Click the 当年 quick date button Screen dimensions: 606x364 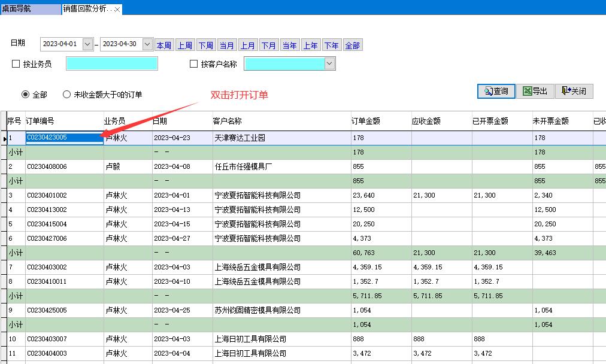point(290,45)
